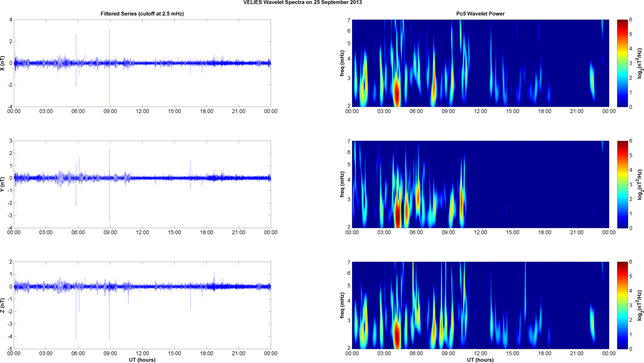Screen dimensions: 644x363
Task: Click the downward spike near 06:00 in the Z series
Action: [x=76, y=314]
